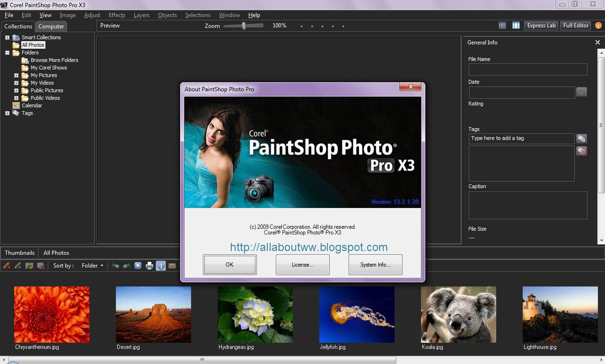605x364 pixels.
Task: Select My Corel Shows folder
Action: (49, 68)
